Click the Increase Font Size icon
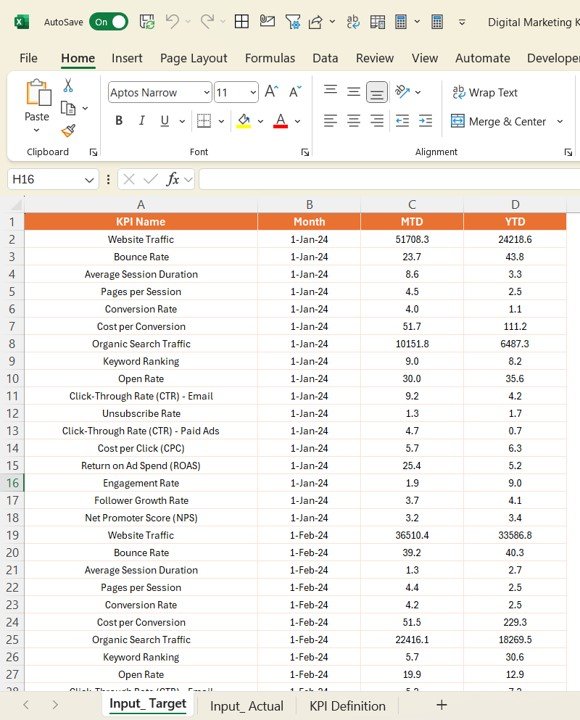The height and width of the screenshot is (720, 580). tap(271, 92)
